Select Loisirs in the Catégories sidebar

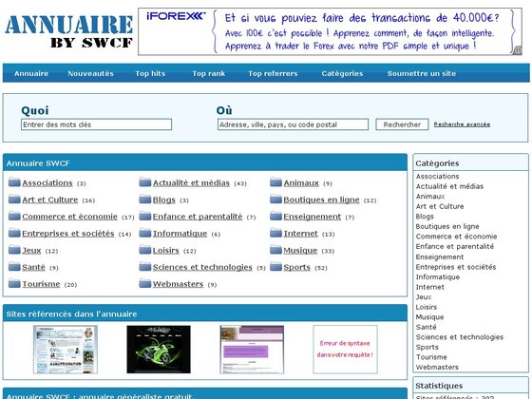427,307
